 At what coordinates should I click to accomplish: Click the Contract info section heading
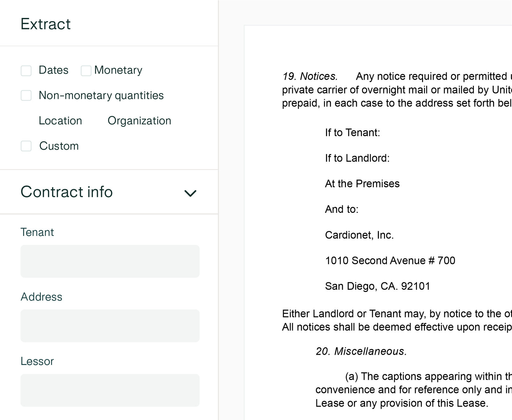pos(67,192)
